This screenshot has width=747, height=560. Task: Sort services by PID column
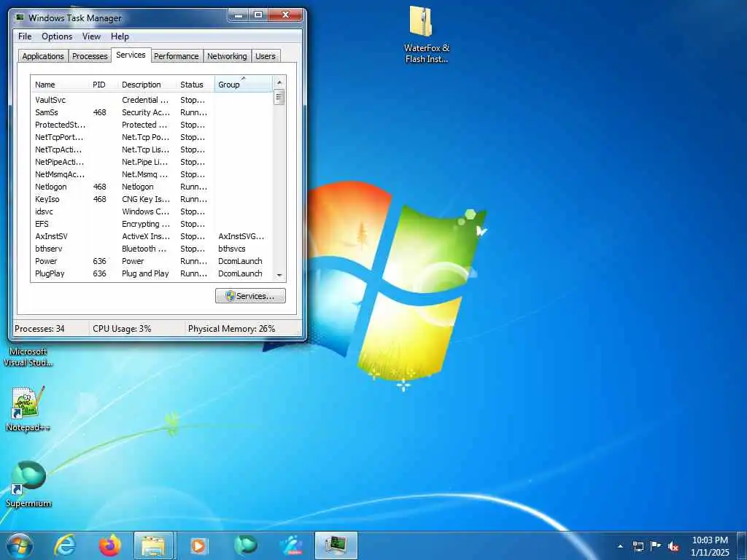click(103, 85)
